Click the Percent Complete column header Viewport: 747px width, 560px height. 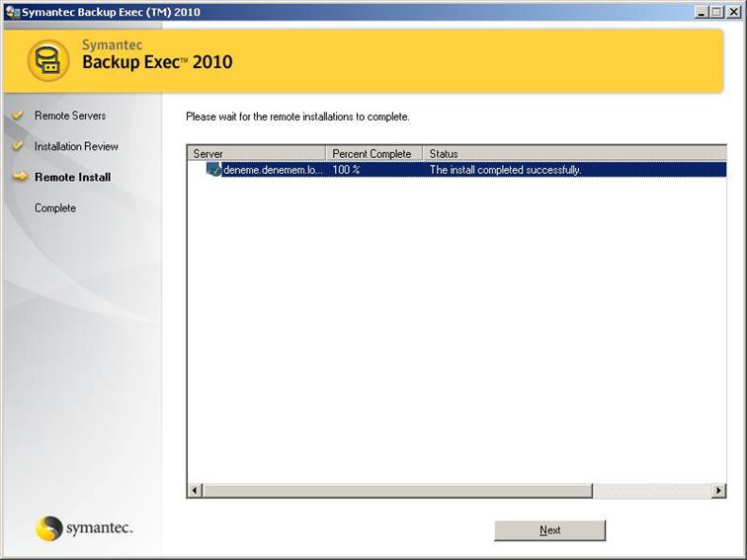tap(373, 153)
